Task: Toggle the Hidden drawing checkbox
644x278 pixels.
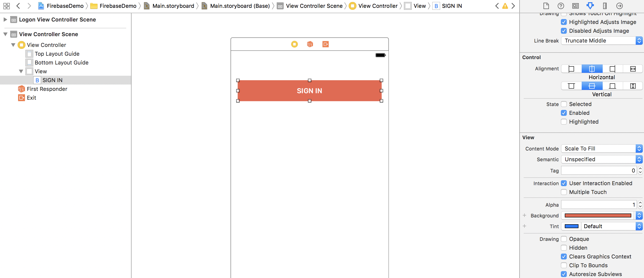Action: point(564,248)
